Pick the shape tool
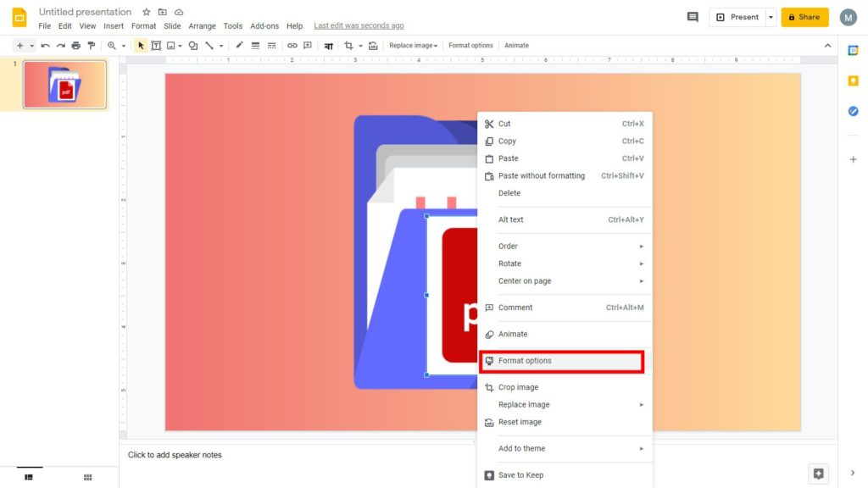The width and height of the screenshot is (868, 488). click(193, 46)
